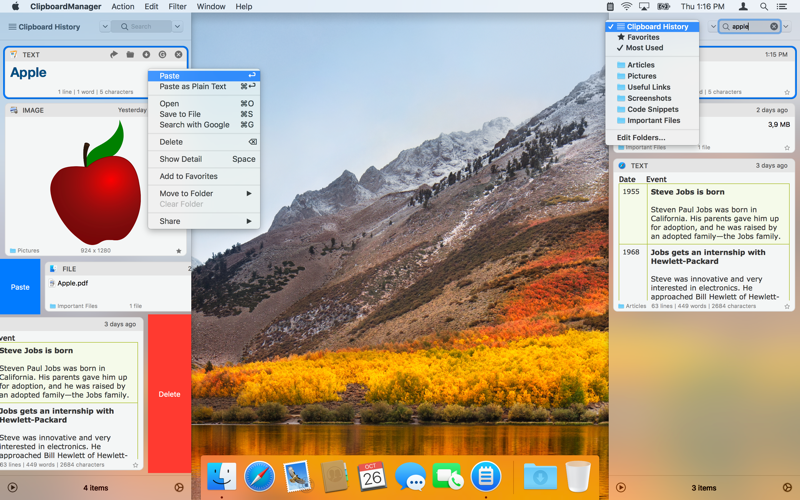Image resolution: width=800 pixels, height=500 pixels.
Task: Choose Paste as Plain Text from the context menu
Action: 193,87
